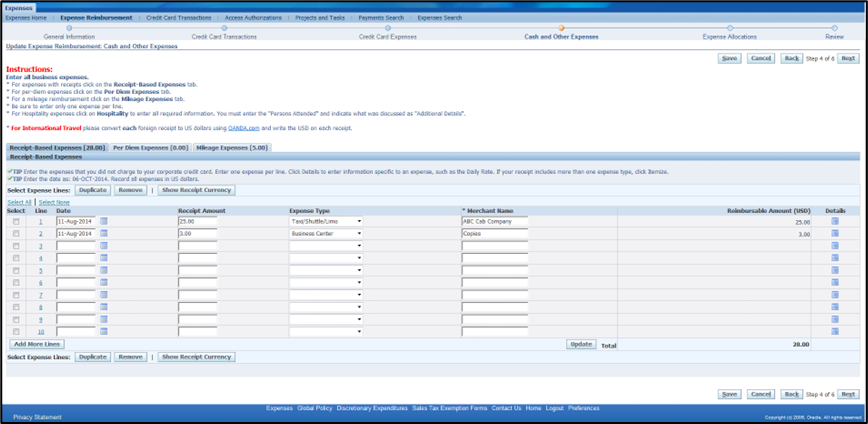Select the checkbox on expense line 4
The image size is (868, 424).
16,258
